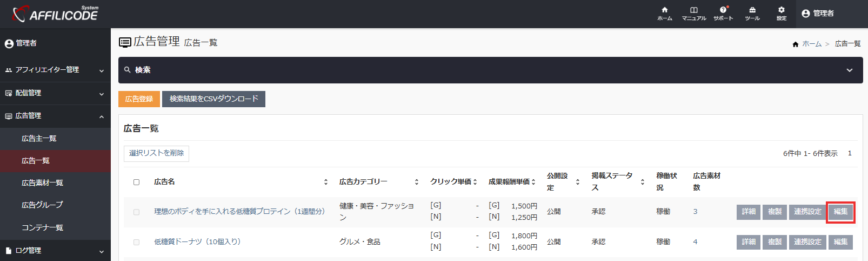The width and height of the screenshot is (868, 261).
Task: Click 選択リストを削除 button
Action: 156,153
